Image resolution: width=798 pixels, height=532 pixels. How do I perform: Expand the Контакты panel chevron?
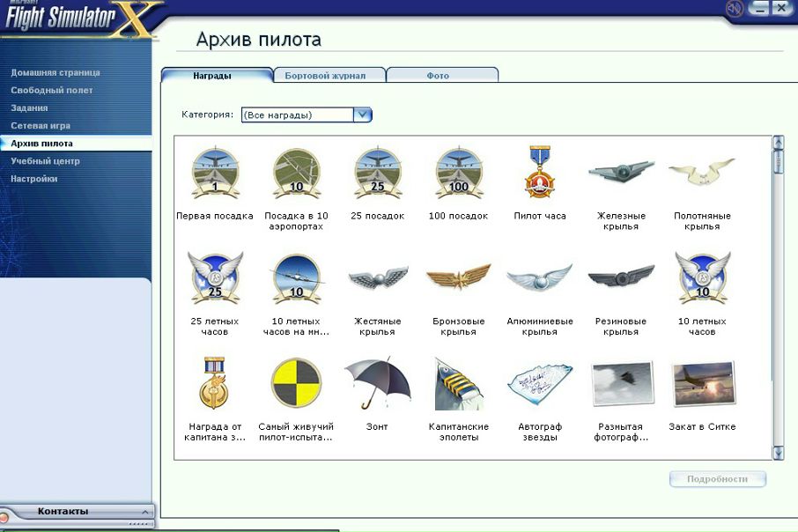point(145,512)
